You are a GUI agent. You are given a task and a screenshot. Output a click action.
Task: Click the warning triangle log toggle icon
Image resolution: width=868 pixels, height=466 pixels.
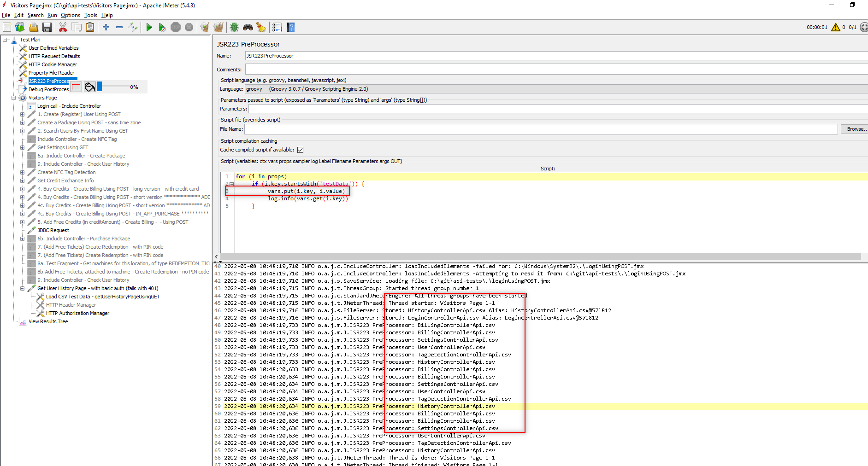(x=835, y=28)
